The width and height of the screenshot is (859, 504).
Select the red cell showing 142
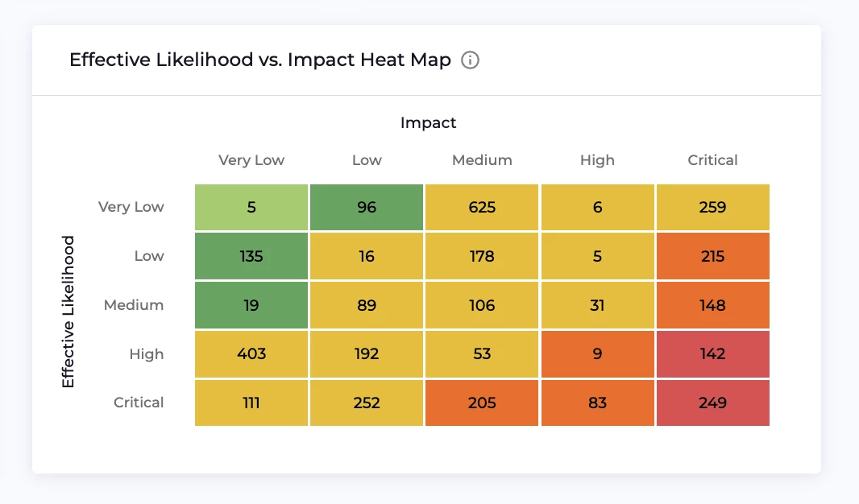712,354
